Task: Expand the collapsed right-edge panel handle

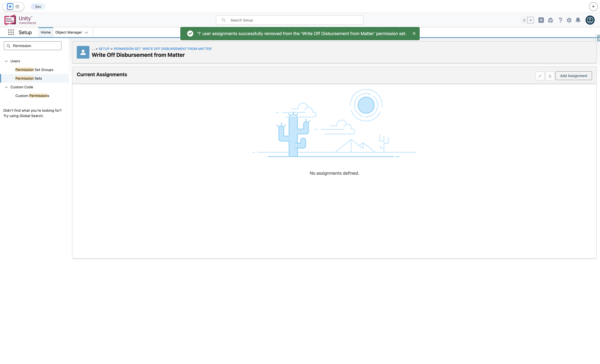Action: pos(598,39)
